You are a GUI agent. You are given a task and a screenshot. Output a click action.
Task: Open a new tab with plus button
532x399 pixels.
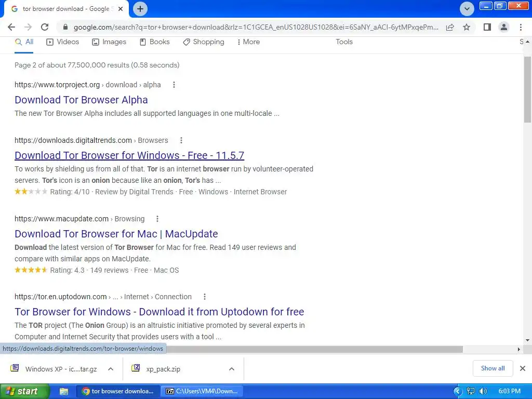tap(140, 9)
